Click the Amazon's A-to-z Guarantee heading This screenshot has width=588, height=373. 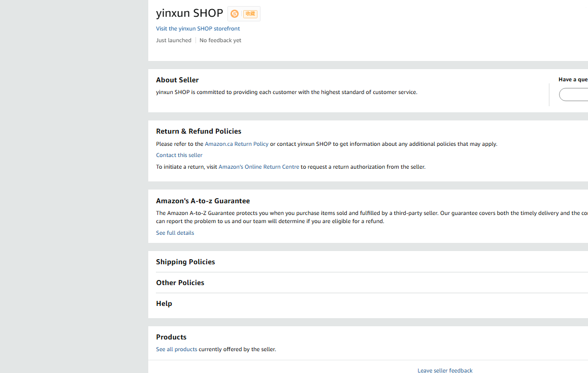(x=203, y=201)
